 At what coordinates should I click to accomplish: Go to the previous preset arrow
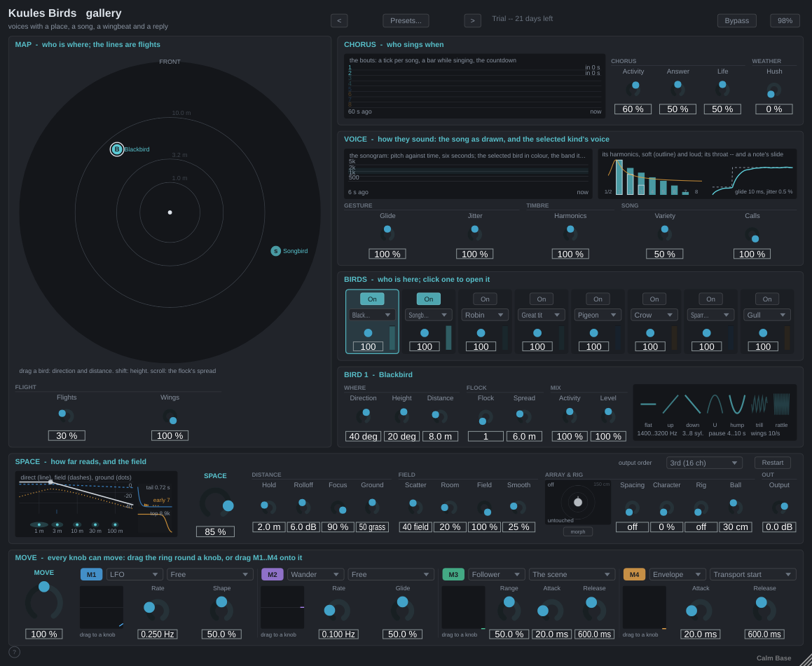coord(339,20)
